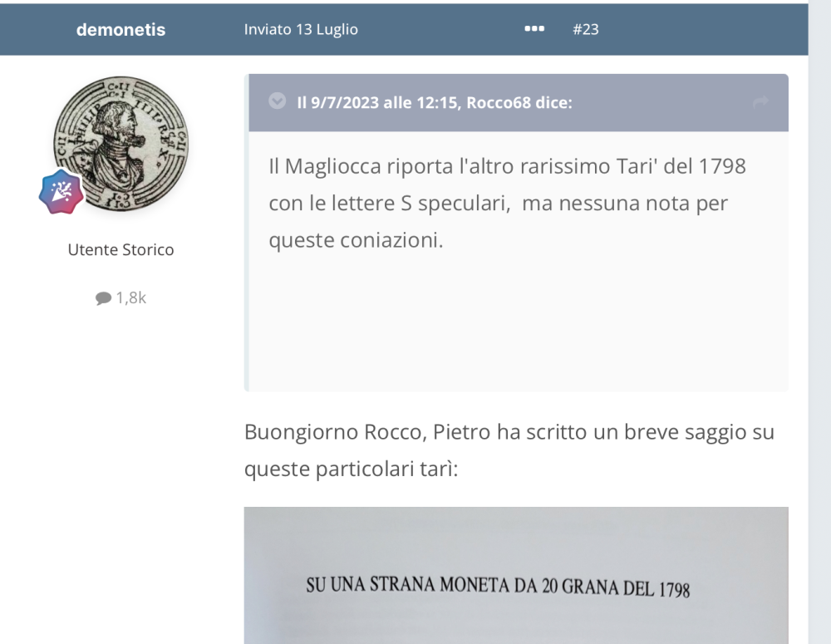
Task: Click the speech bubble posts icon
Action: pos(103,298)
